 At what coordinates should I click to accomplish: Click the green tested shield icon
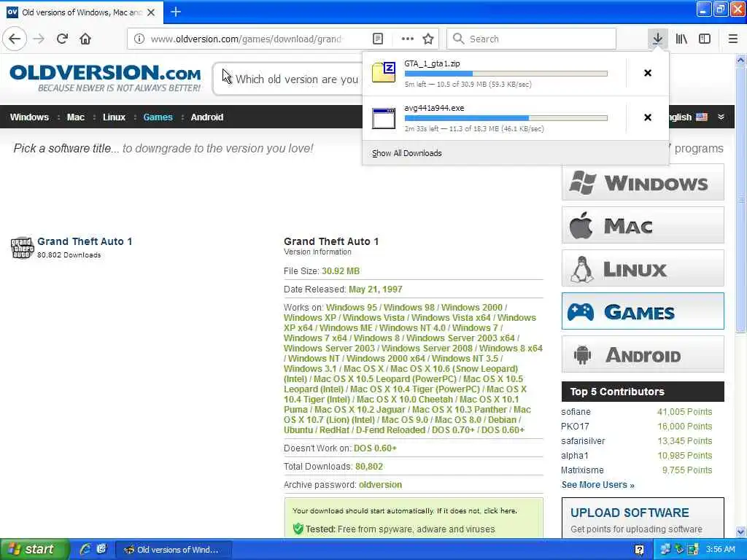pos(298,529)
